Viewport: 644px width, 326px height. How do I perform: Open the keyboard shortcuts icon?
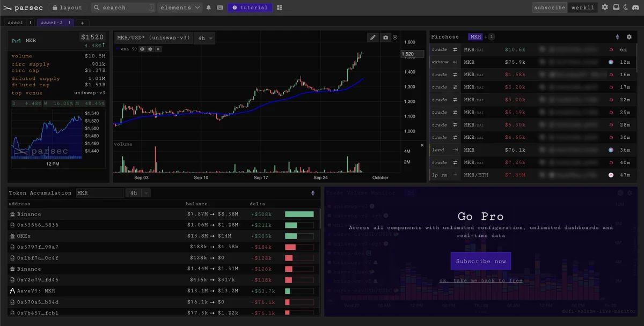(220, 8)
